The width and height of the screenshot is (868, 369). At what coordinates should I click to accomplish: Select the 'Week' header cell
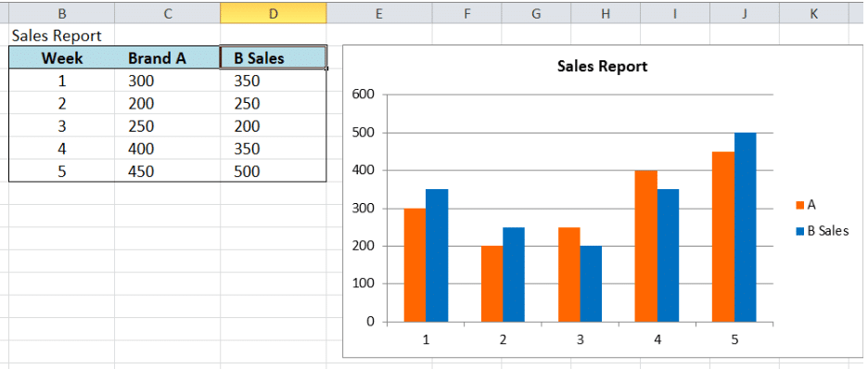tap(62, 58)
